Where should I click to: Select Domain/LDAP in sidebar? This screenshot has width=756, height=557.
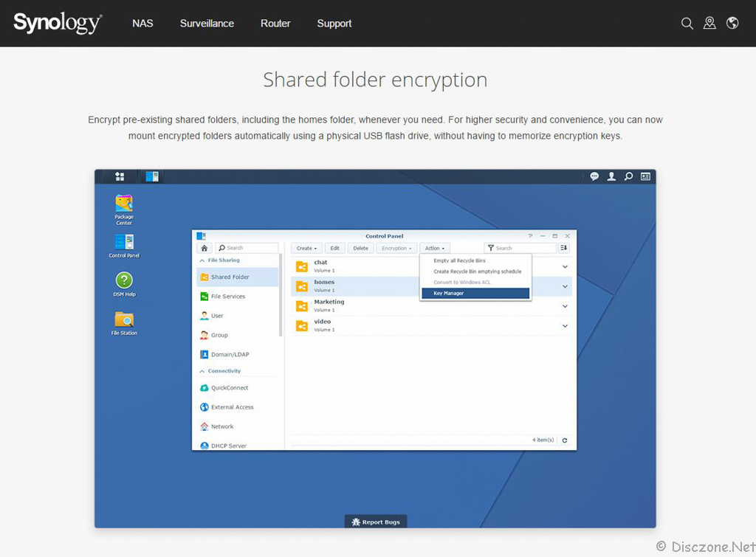(238, 354)
